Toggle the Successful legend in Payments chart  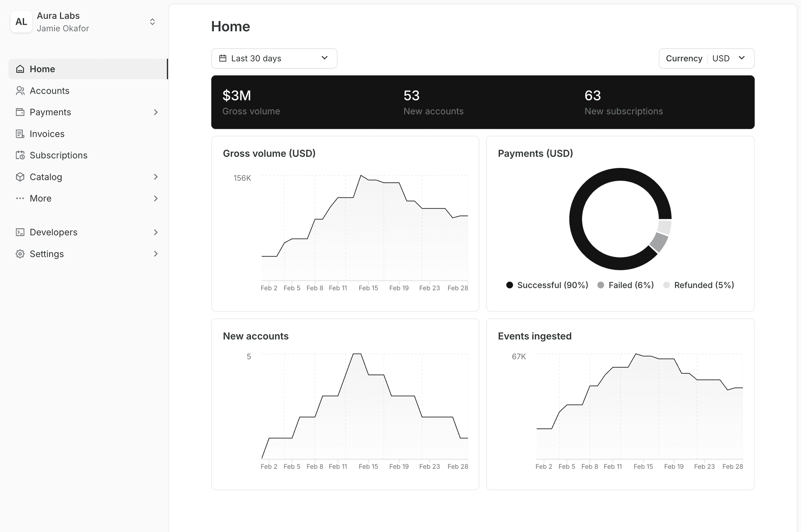coord(547,285)
